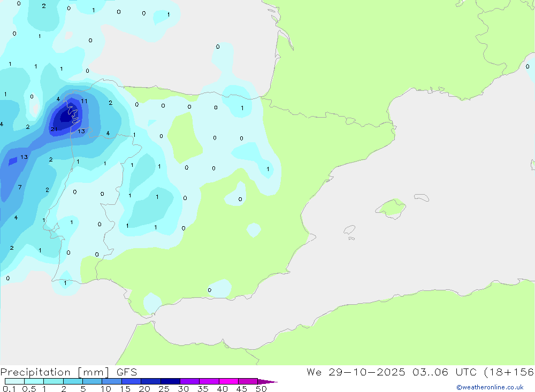This screenshot has height=392, width=535.
Task: Select the 15–20 mm legend color swatch
Action: point(131,381)
